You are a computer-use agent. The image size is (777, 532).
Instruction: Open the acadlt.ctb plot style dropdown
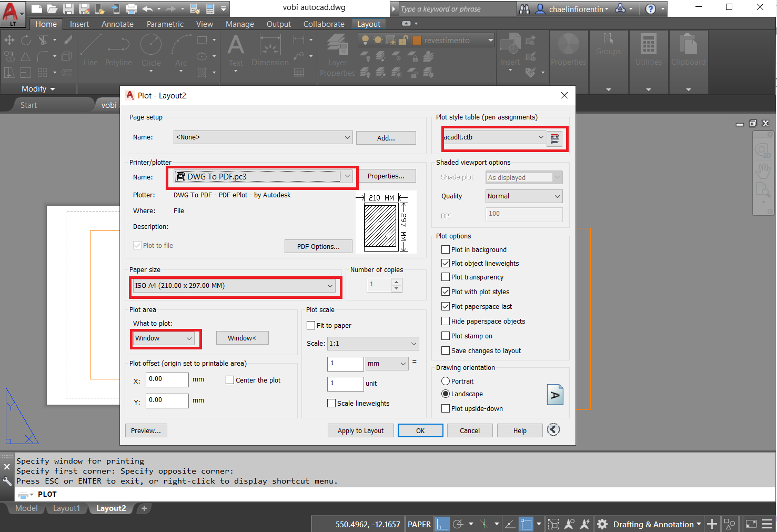click(x=495, y=137)
